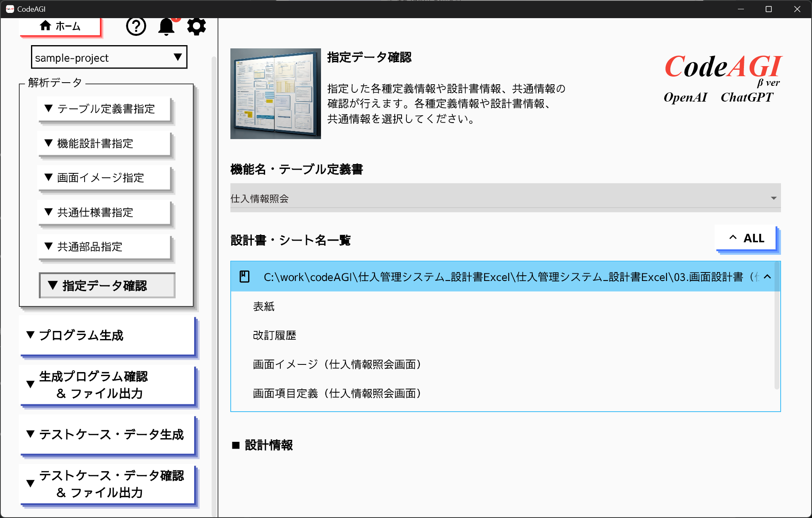The width and height of the screenshot is (812, 518).
Task: Select 機能設計書指定 menu item
Action: coord(104,144)
